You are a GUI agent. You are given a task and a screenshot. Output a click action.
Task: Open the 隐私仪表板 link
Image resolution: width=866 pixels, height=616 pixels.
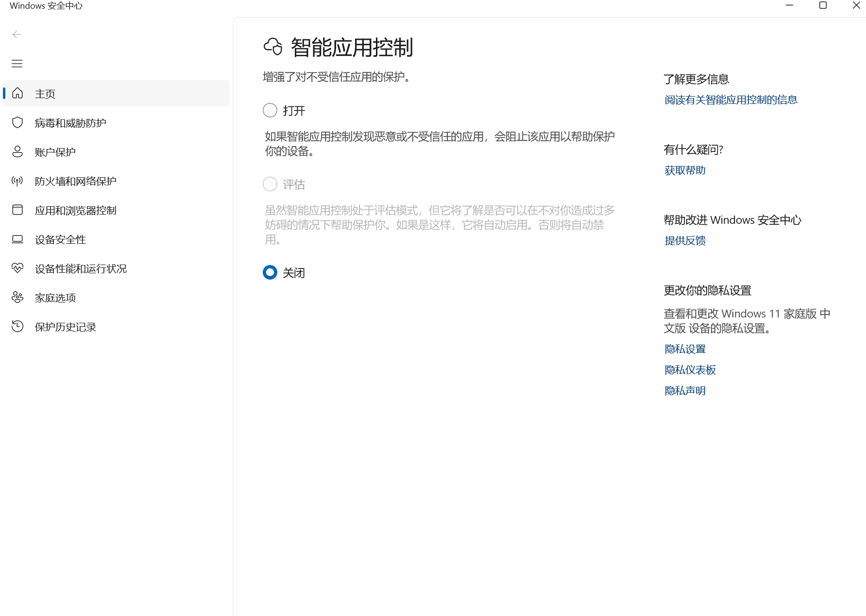point(690,369)
